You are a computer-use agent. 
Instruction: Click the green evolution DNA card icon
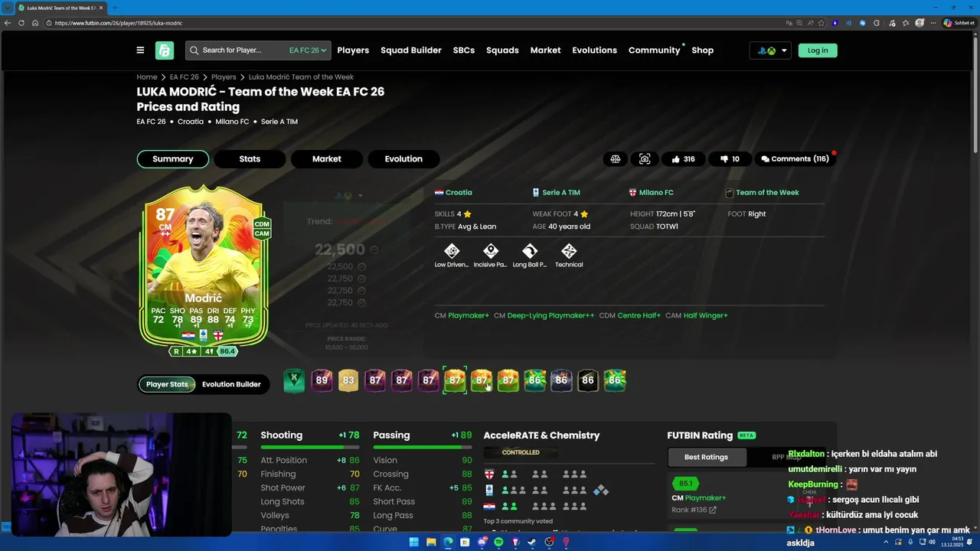pos(294,380)
